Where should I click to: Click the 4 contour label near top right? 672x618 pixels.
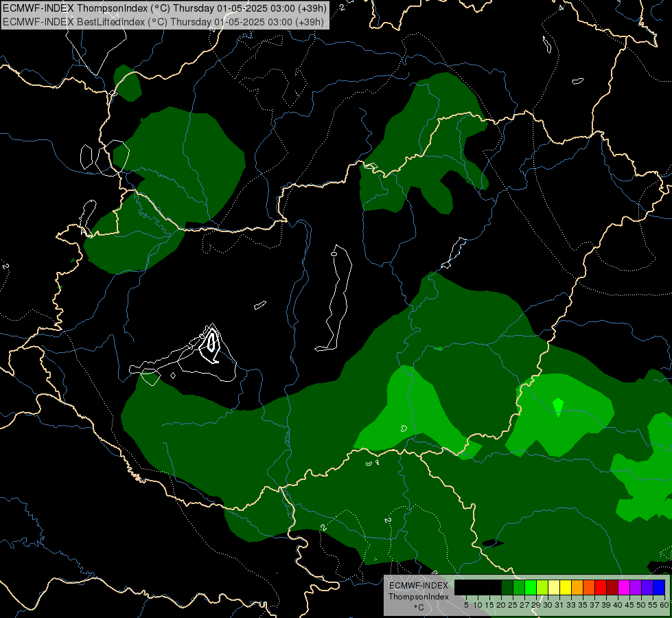[x=561, y=8]
